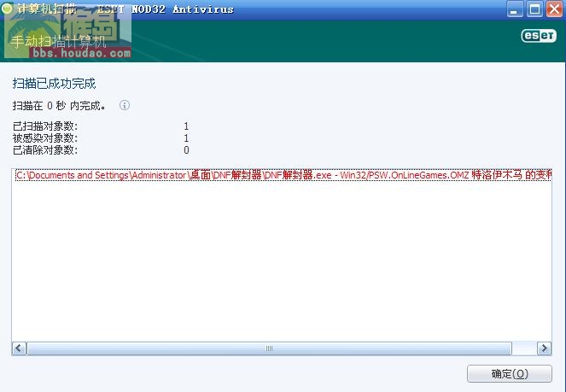Minimize the NOD32 scan window

click(515, 9)
